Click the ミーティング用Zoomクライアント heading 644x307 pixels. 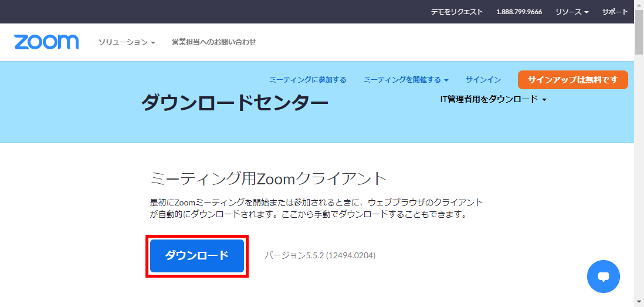click(269, 179)
